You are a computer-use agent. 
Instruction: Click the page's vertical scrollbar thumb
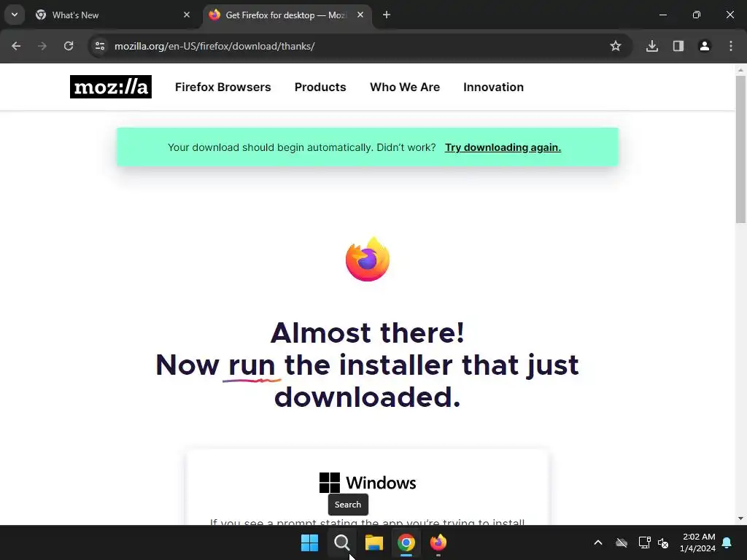point(740,149)
